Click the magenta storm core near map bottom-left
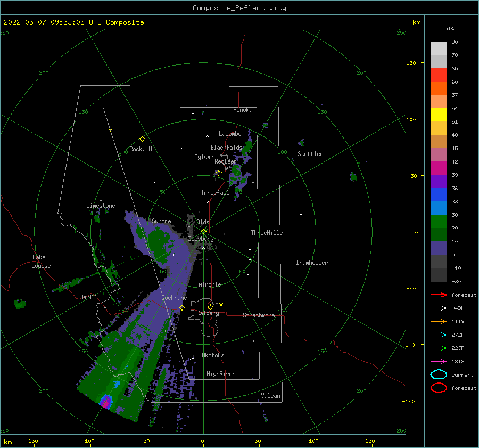The height and width of the screenshot is (448, 479). [106, 403]
